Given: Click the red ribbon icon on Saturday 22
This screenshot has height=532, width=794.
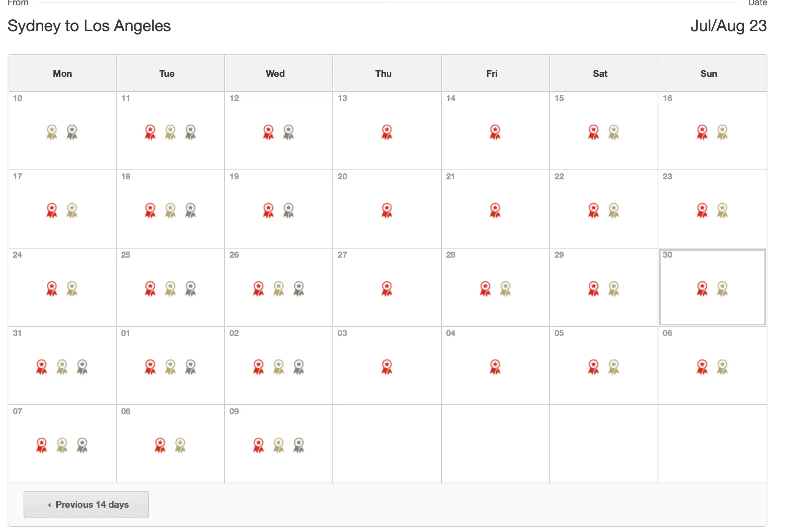Looking at the screenshot, I should (x=593, y=211).
